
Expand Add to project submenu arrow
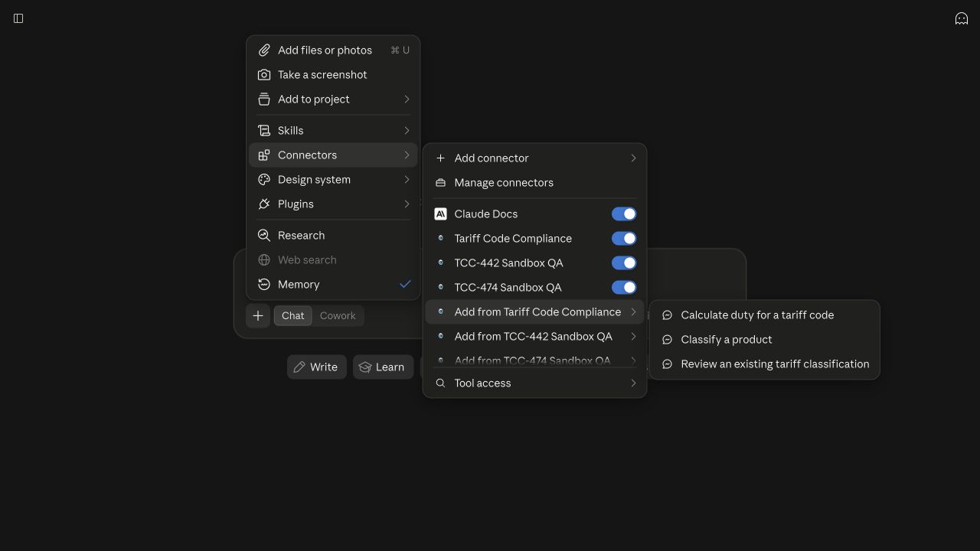pyautogui.click(x=407, y=99)
